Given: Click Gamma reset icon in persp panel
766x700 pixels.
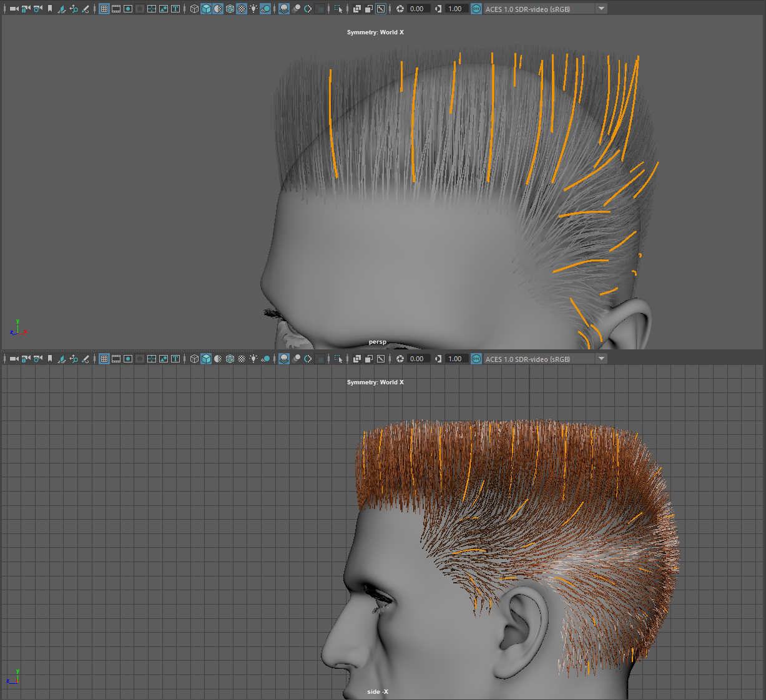Looking at the screenshot, I should (x=438, y=9).
